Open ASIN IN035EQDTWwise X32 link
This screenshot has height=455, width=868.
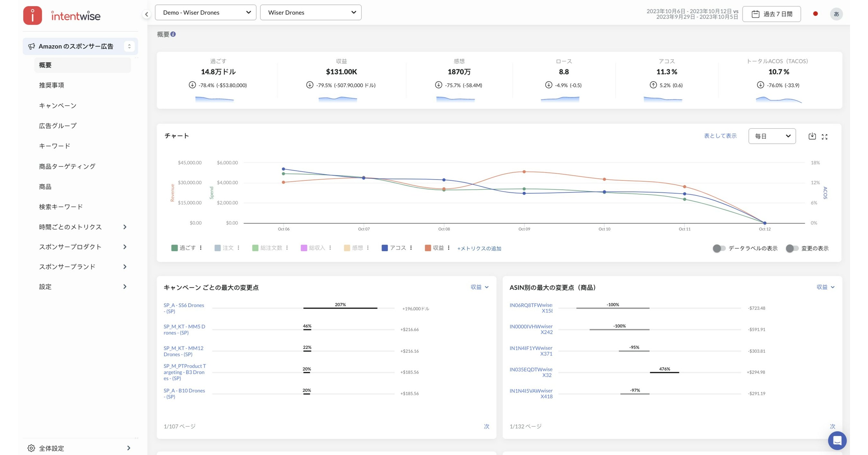click(531, 372)
